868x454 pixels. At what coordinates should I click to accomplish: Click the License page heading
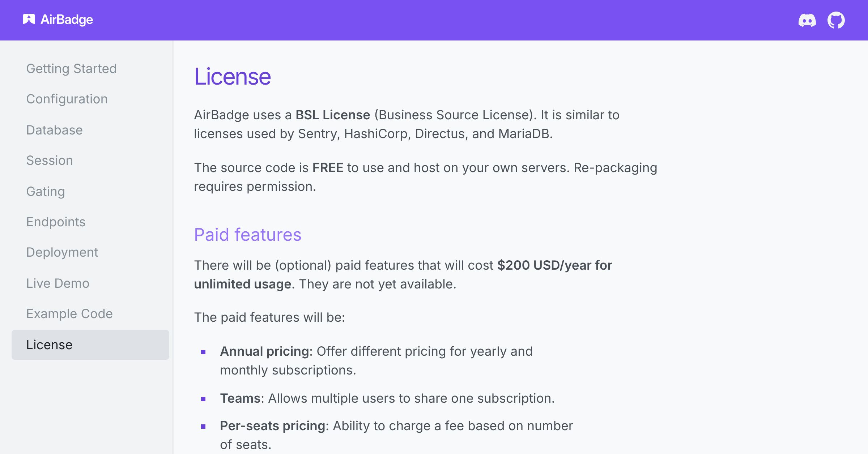tap(232, 77)
